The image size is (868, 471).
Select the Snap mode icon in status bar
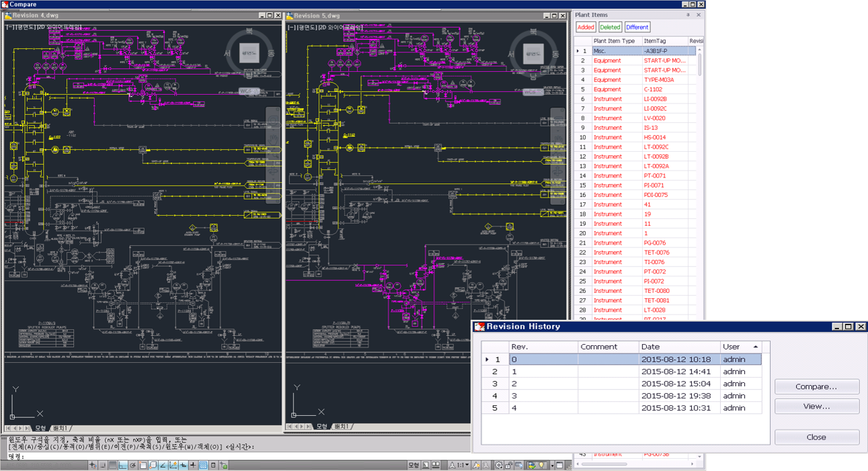[x=101, y=464]
